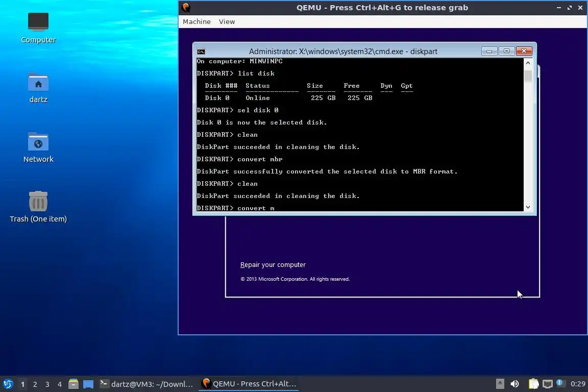The image size is (588, 392).
Task: Click the 'convert mbr' command text
Action: click(260, 159)
